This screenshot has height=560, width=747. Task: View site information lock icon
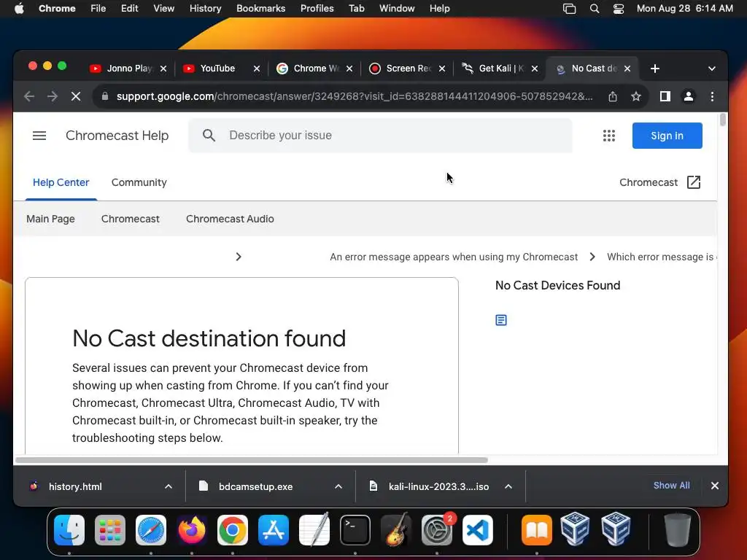point(105,97)
